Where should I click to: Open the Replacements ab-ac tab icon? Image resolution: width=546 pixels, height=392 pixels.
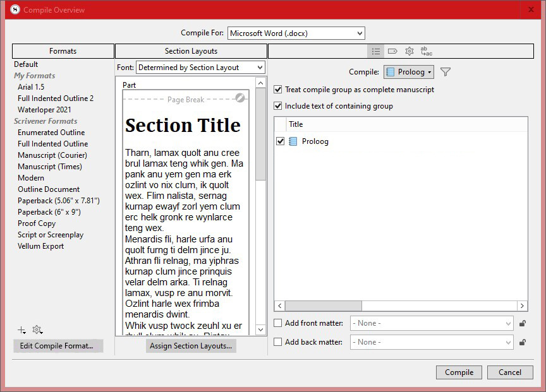426,52
